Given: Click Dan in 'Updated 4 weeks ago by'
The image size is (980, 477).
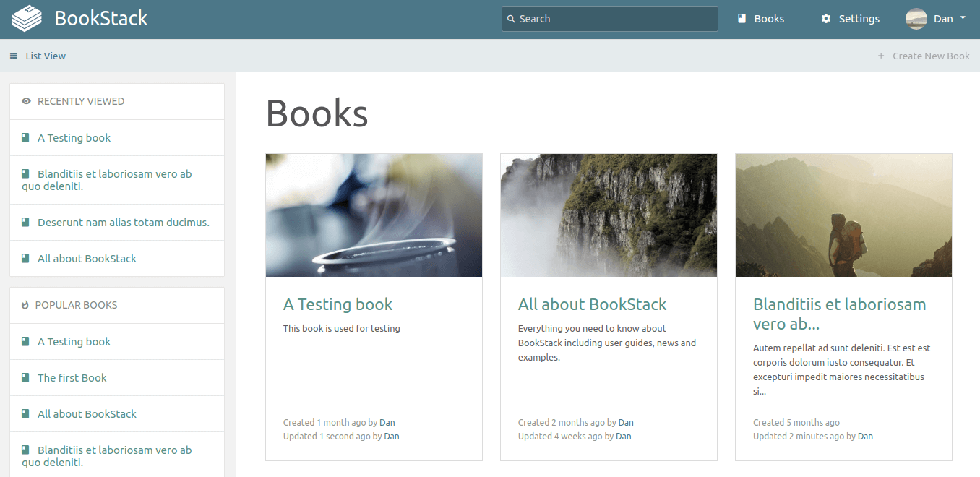Looking at the screenshot, I should (x=623, y=436).
